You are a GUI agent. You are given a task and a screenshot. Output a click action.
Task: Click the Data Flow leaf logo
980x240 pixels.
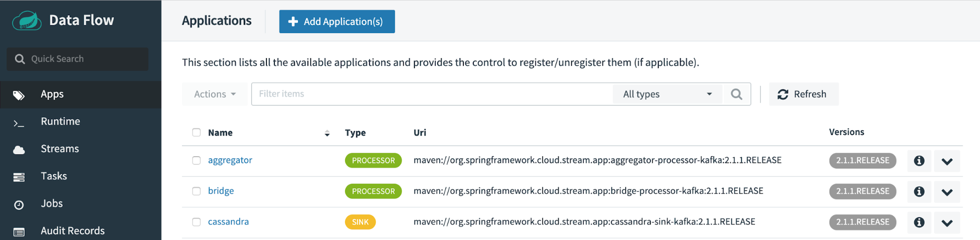tap(27, 20)
